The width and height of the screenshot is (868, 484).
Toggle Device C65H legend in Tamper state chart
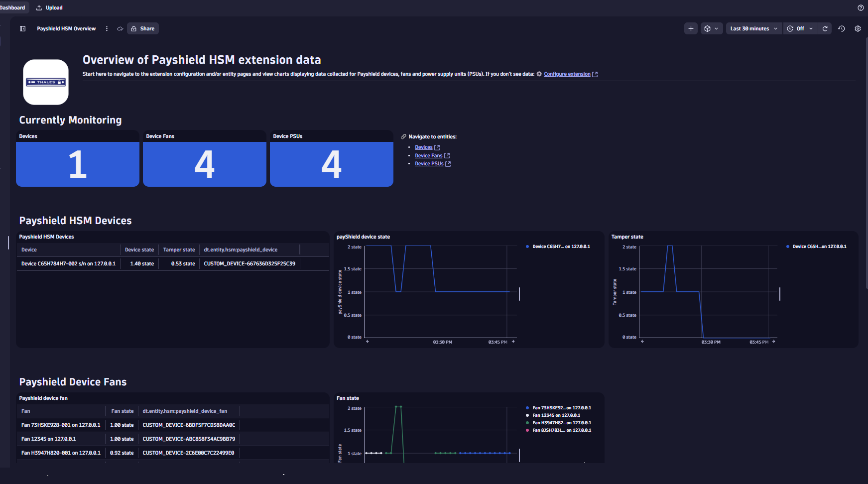[x=816, y=246]
